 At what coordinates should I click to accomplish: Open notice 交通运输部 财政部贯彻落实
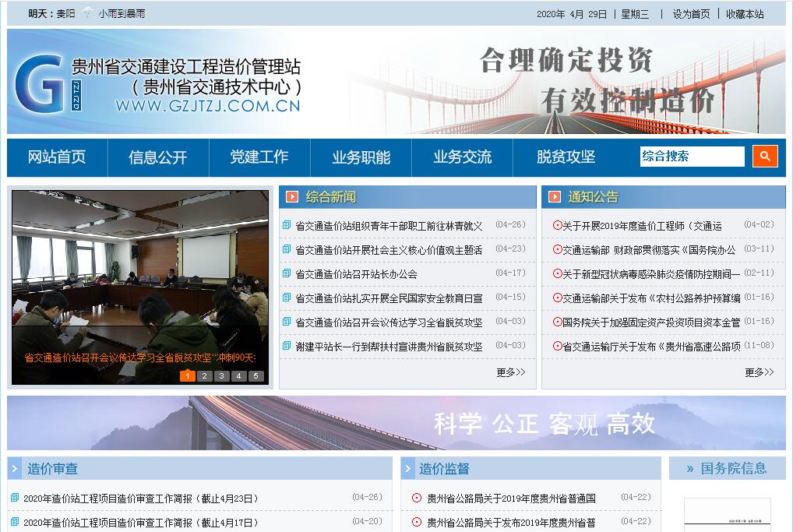(x=650, y=250)
